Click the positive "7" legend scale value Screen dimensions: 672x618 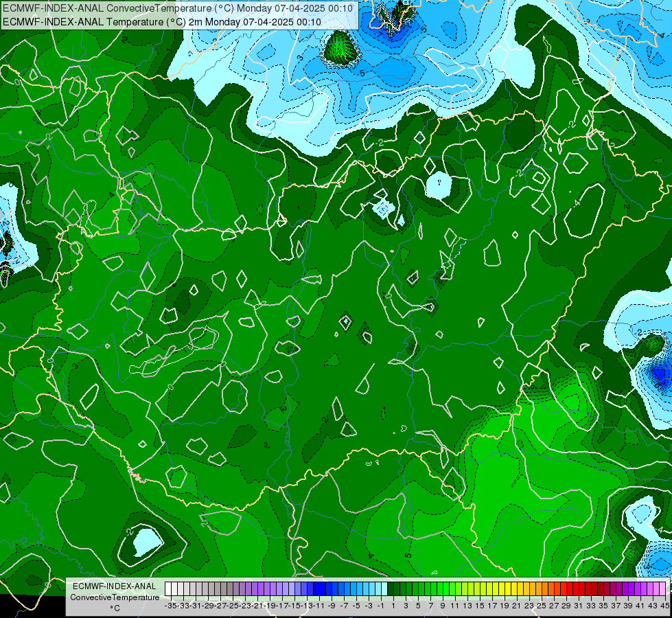tap(430, 606)
